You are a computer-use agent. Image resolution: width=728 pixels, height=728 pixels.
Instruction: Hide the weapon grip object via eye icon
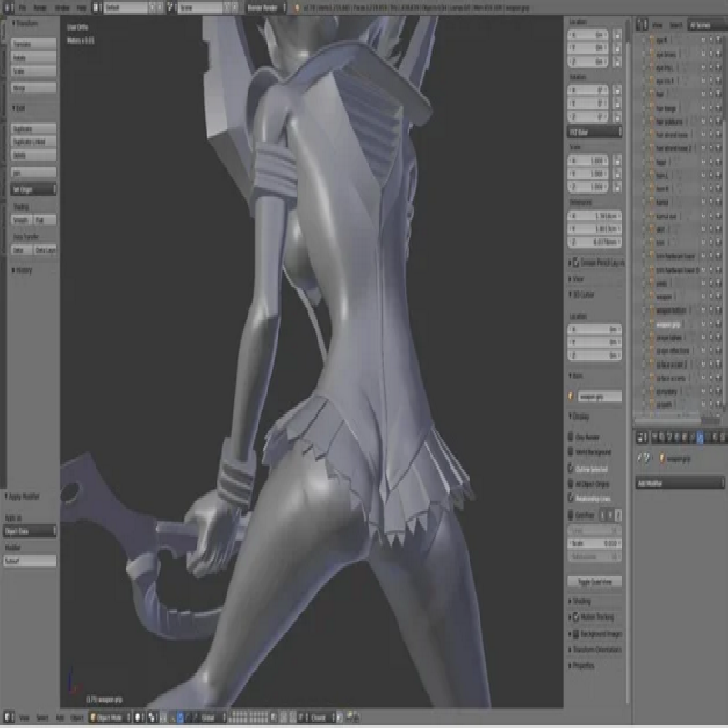[x=703, y=324]
